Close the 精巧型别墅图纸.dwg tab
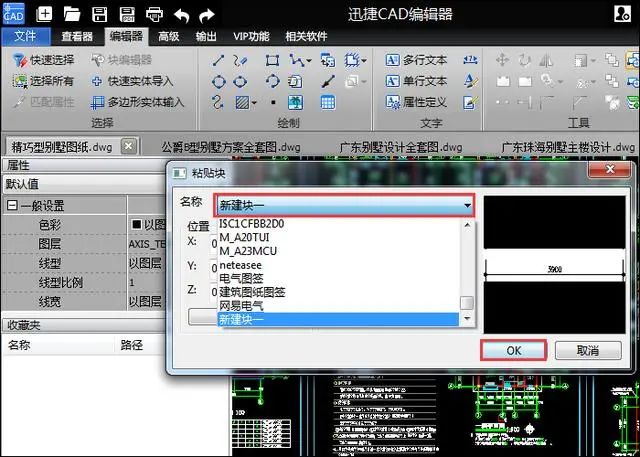The height and width of the screenshot is (457, 640). pos(129,146)
